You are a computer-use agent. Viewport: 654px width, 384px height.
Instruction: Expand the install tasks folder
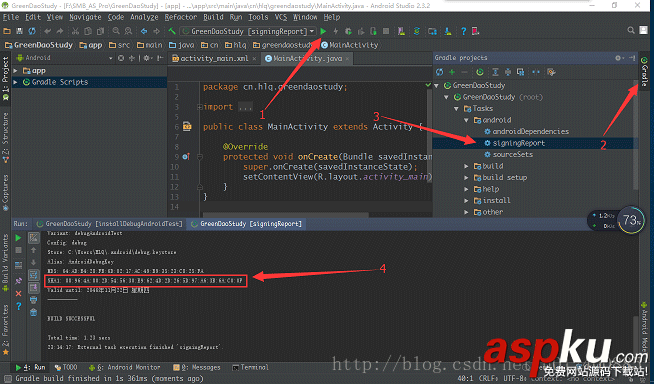pyautogui.click(x=467, y=201)
